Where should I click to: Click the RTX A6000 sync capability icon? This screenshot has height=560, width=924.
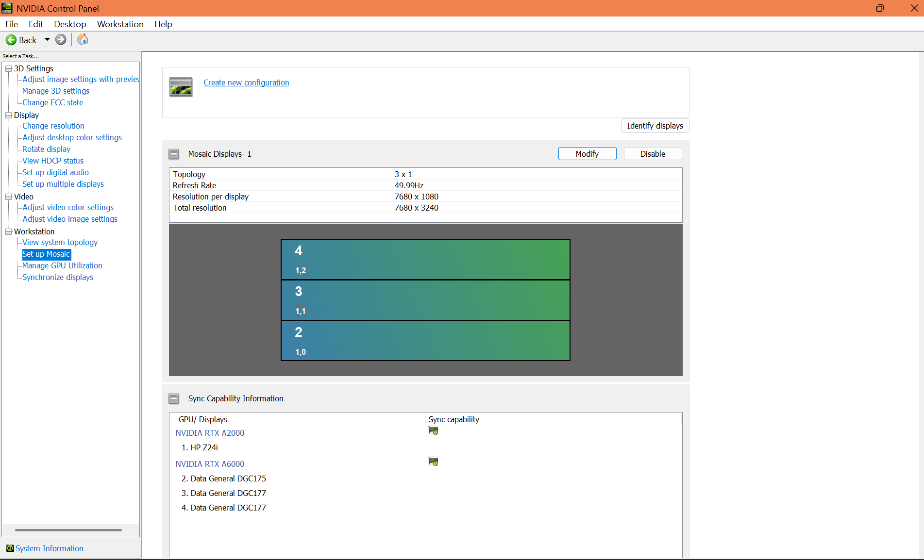[433, 461]
